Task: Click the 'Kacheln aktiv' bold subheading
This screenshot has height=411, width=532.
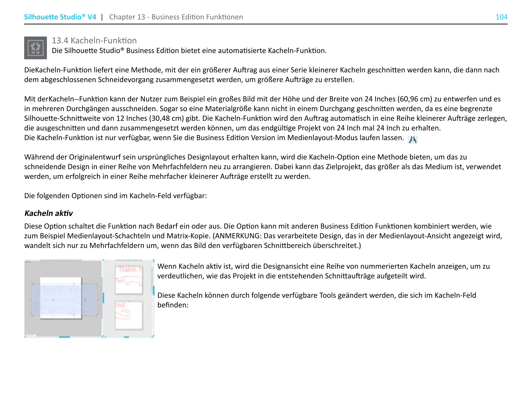Action: (48, 213)
